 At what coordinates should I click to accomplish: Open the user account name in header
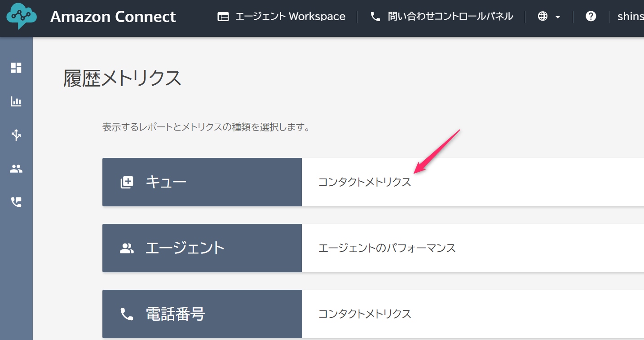click(x=631, y=17)
